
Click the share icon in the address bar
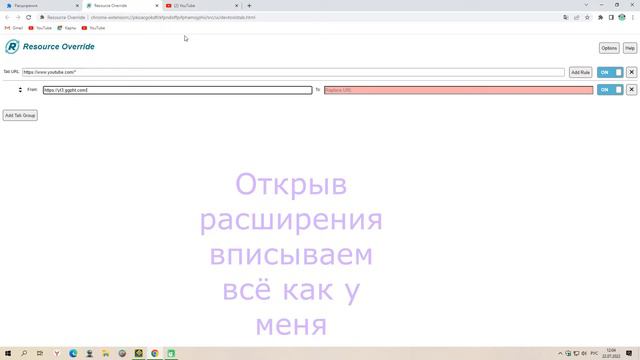pyautogui.click(x=576, y=18)
